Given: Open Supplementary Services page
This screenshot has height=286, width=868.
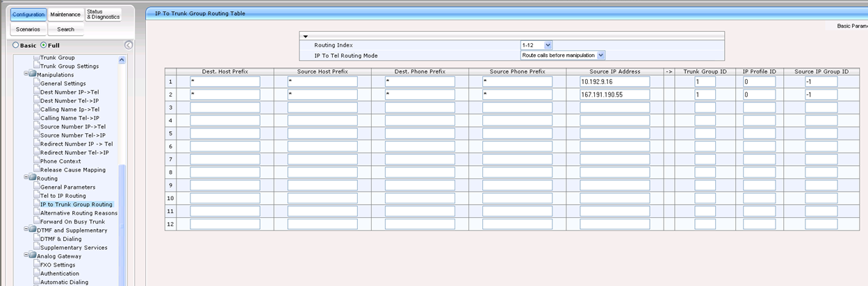Looking at the screenshot, I should point(74,247).
